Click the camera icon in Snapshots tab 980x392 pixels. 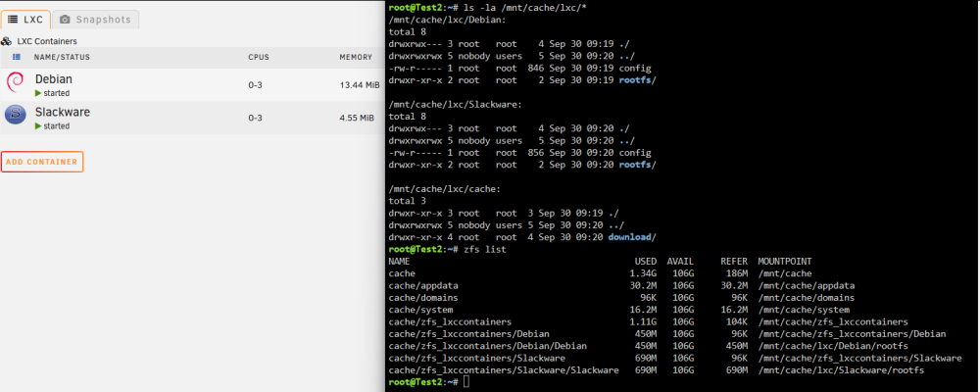(65, 20)
